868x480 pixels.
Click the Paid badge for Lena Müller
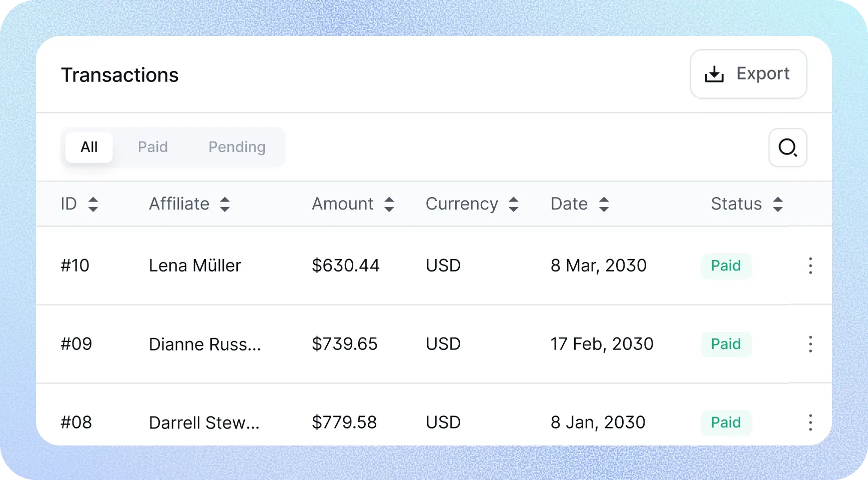tap(726, 265)
